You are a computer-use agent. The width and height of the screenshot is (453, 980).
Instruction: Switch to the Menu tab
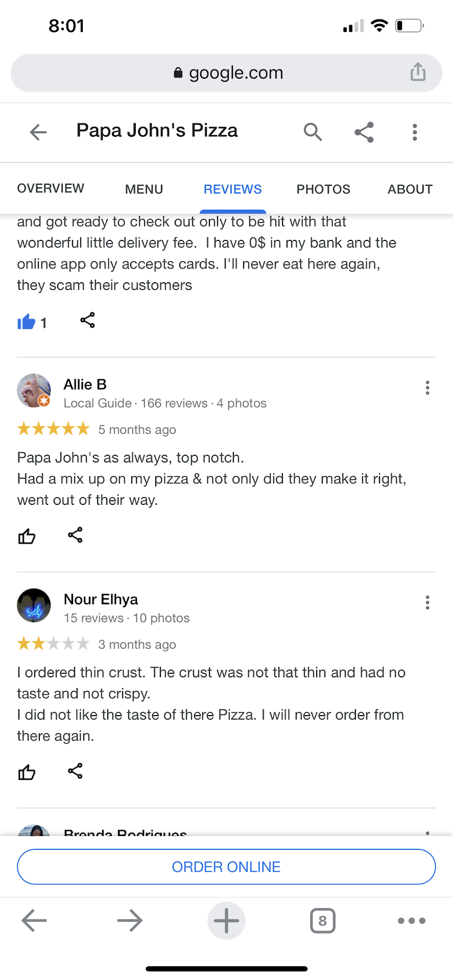pyautogui.click(x=144, y=189)
